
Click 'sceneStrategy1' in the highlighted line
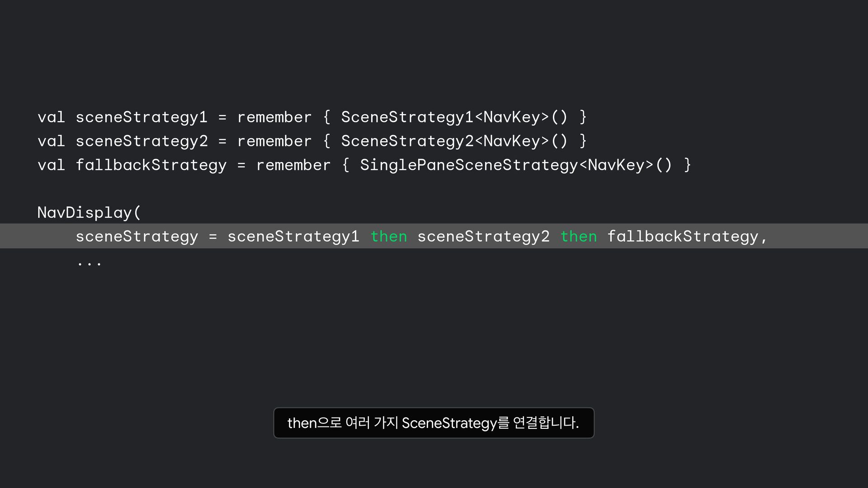coord(293,236)
